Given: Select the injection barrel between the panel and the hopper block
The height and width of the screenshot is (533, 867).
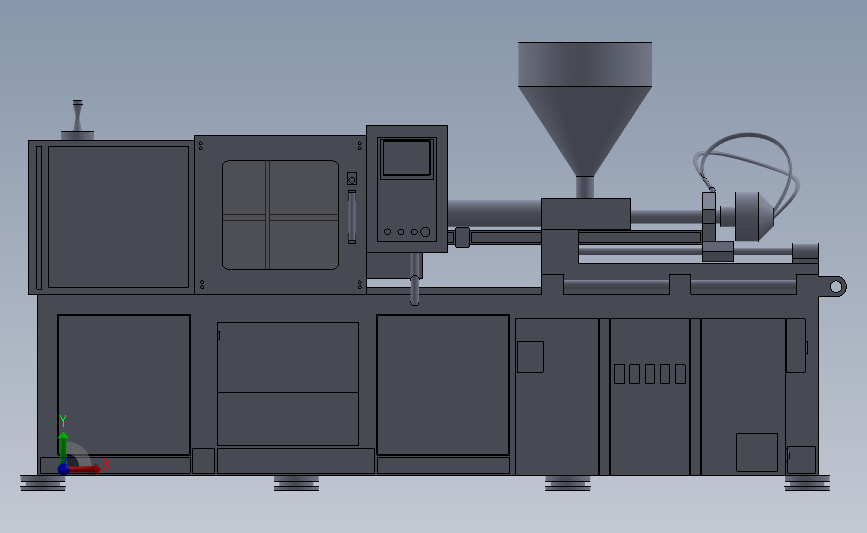Looking at the screenshot, I should 494,213.
